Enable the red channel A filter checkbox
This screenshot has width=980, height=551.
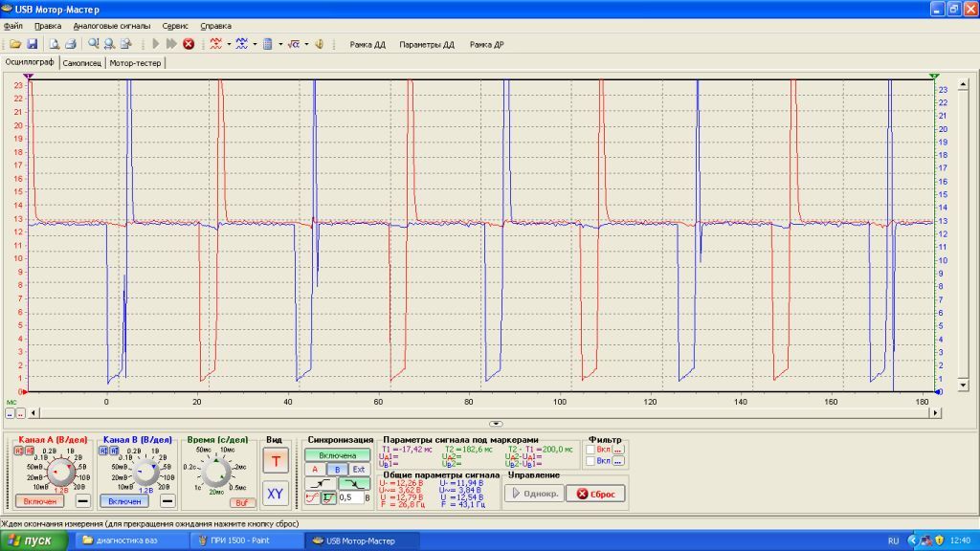[590, 450]
